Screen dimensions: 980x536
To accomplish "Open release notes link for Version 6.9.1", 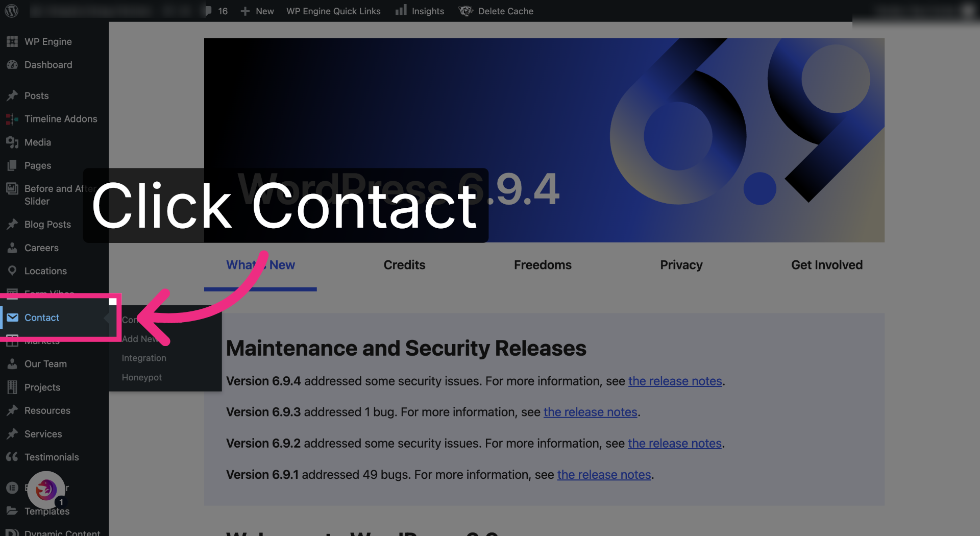I will (x=604, y=475).
